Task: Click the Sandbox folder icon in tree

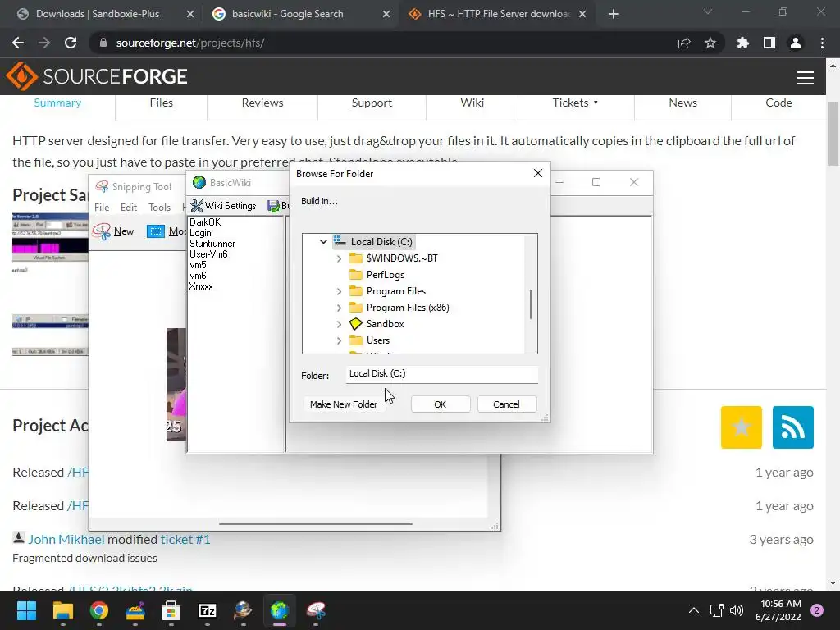Action: pyautogui.click(x=356, y=324)
